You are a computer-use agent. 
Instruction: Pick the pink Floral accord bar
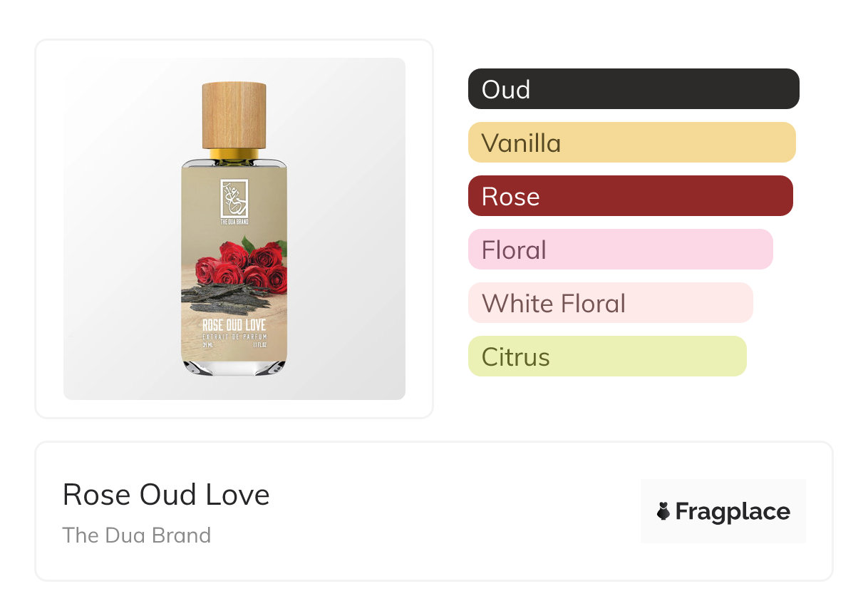(620, 250)
